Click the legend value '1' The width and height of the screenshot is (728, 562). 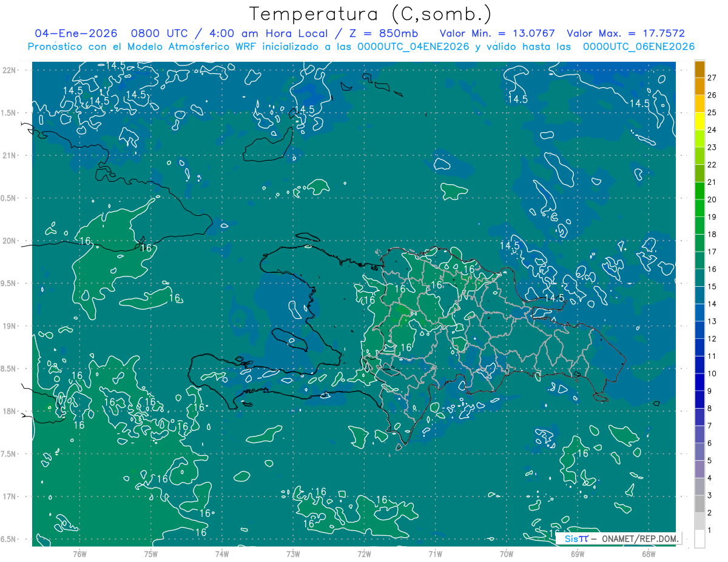[710, 530]
